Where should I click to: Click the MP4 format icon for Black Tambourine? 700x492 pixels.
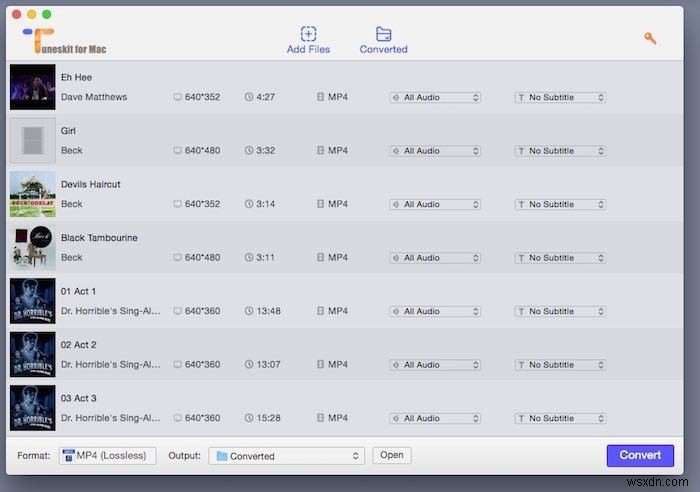[320, 258]
